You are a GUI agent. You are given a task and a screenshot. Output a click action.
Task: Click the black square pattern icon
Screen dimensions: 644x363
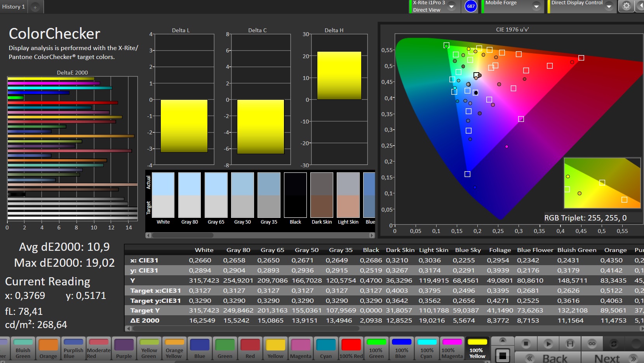pyautogui.click(x=503, y=355)
